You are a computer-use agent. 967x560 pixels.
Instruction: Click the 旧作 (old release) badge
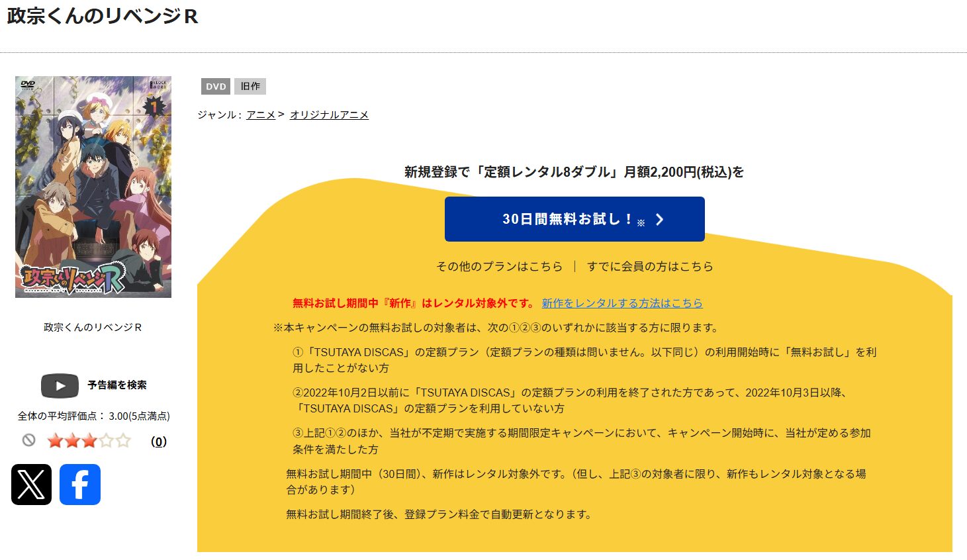point(250,86)
